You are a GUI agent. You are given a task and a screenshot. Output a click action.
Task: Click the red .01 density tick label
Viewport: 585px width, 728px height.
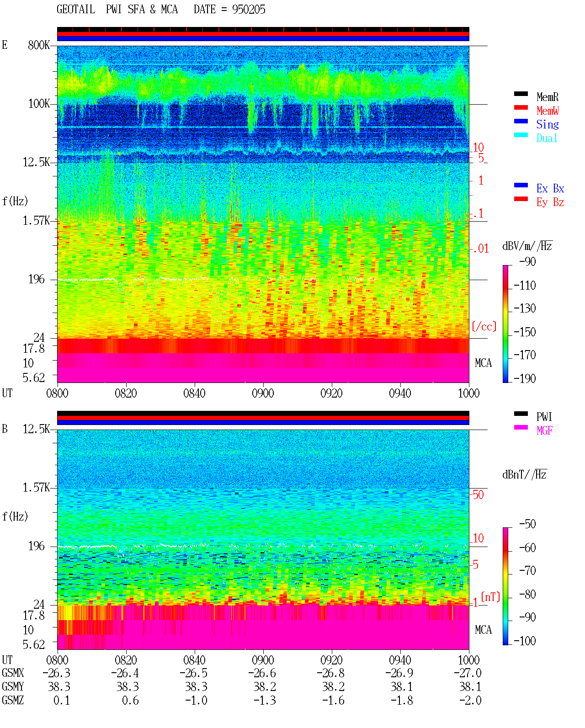pos(481,249)
